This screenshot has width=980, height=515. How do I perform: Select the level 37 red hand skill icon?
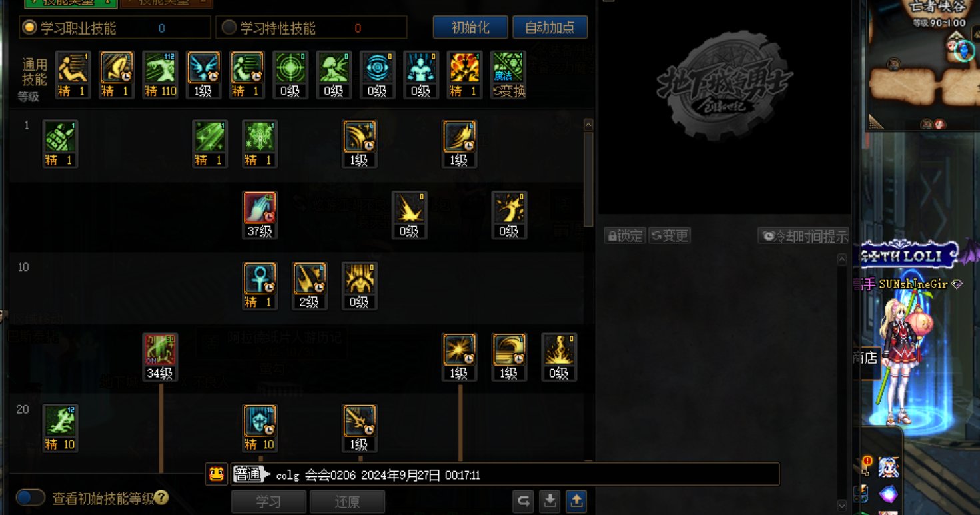(x=260, y=215)
